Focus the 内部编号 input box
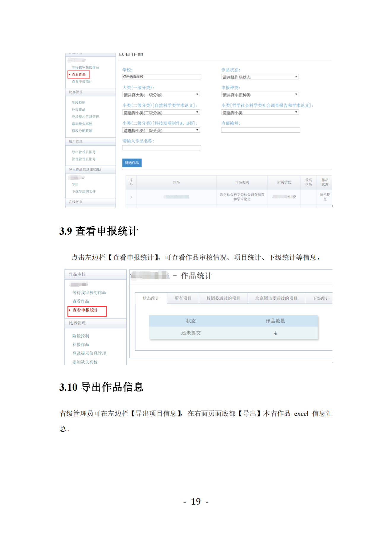The image size is (392, 555). click(x=260, y=130)
